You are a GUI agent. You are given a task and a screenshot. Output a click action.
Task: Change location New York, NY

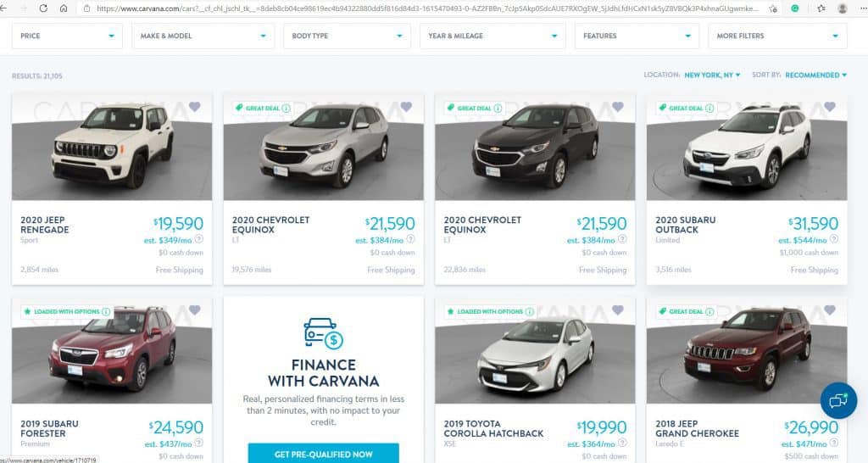tap(712, 75)
